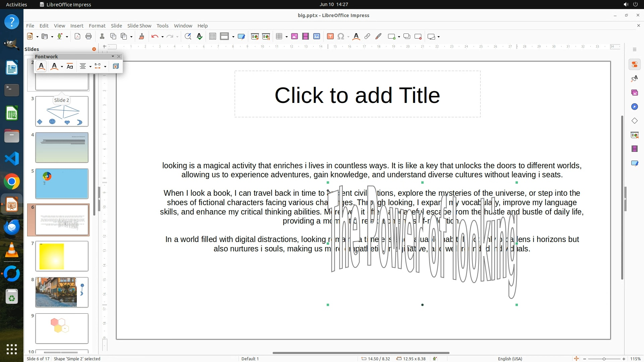Expand the Fontwork Alignment dropdown arrow
The height and width of the screenshot is (362, 644).
pos(90,66)
